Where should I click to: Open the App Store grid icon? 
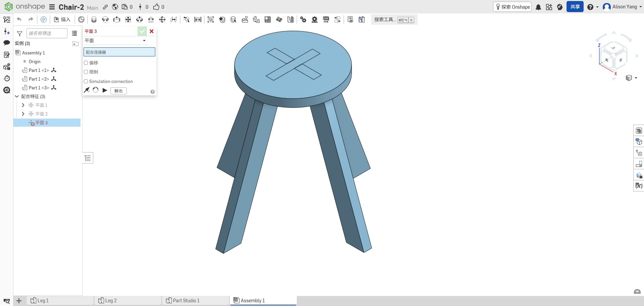coord(549,7)
